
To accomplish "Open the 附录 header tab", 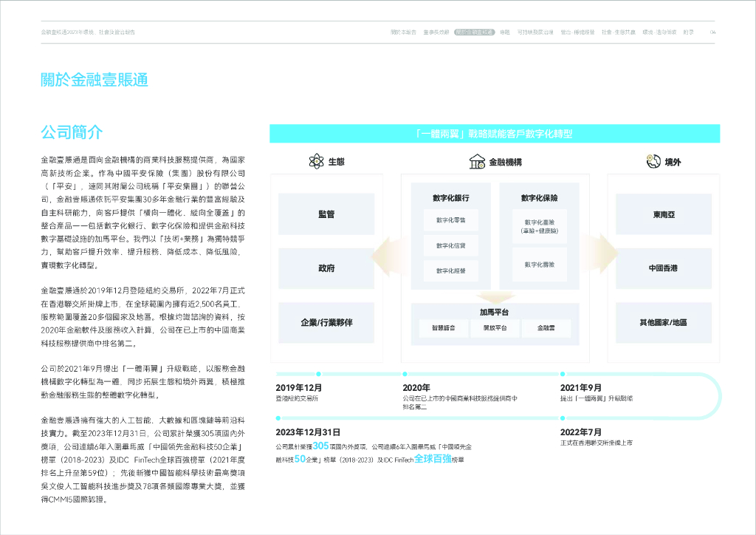I will (x=688, y=33).
